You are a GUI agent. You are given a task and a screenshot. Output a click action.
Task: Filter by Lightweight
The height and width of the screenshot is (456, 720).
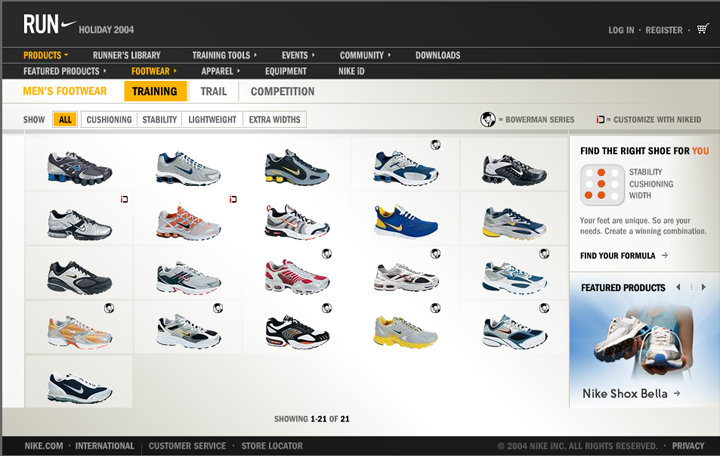tap(212, 120)
